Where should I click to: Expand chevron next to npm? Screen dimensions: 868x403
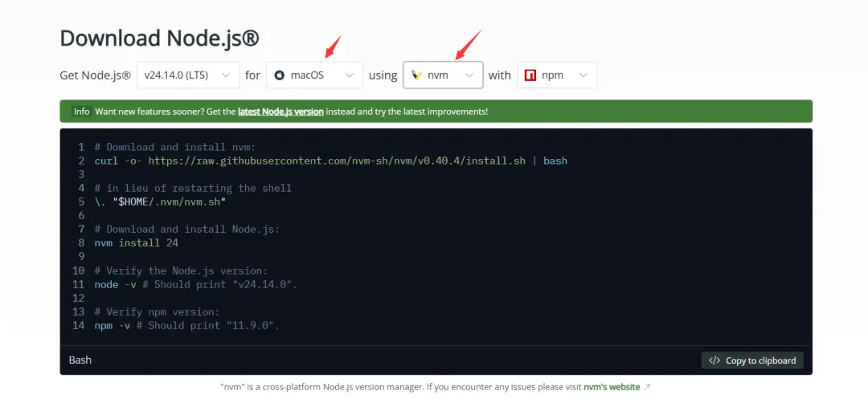coord(583,75)
